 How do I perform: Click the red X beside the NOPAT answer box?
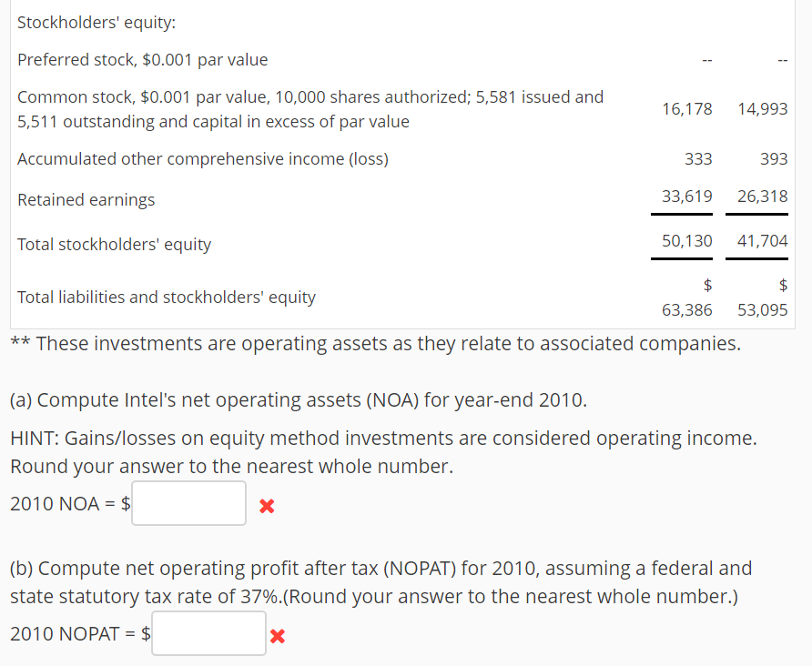278,637
